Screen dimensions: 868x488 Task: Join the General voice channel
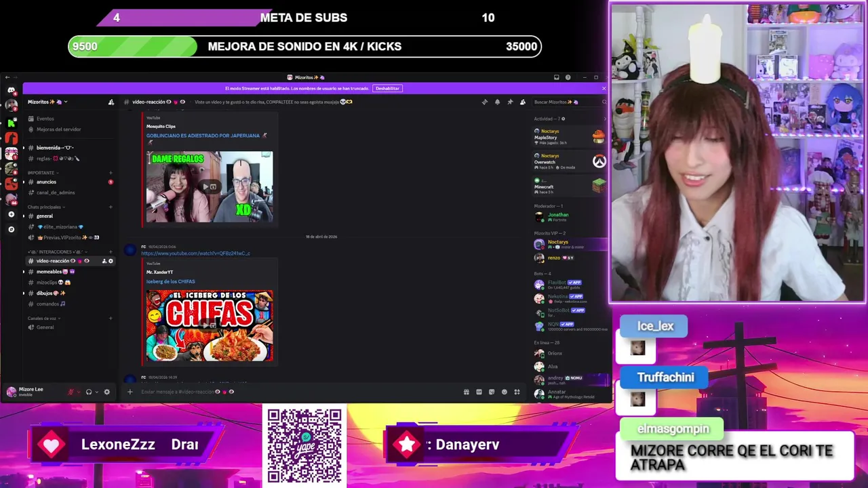coord(68,327)
